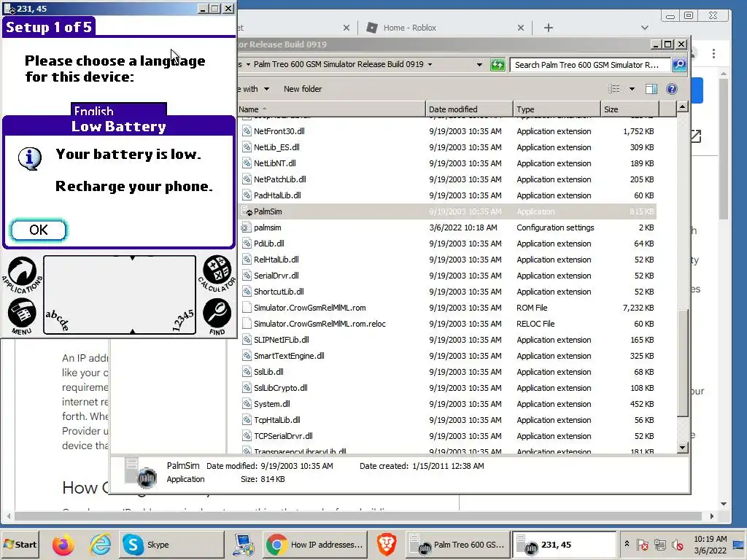The height and width of the screenshot is (560, 747).
Task: Sort by the Type column header
Action: coord(557,109)
